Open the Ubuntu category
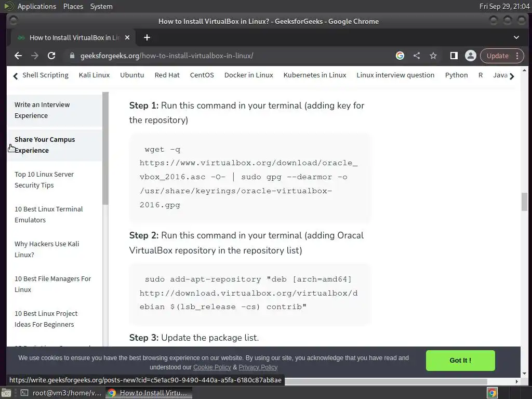Screen dimensions: 532x399 pos(132,75)
